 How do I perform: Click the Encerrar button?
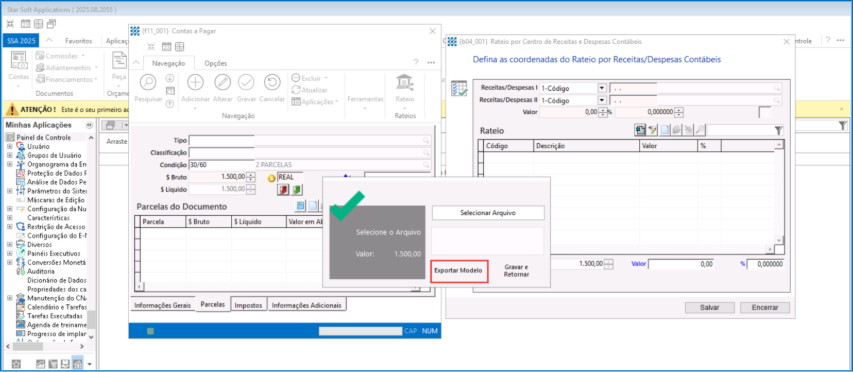pos(765,307)
